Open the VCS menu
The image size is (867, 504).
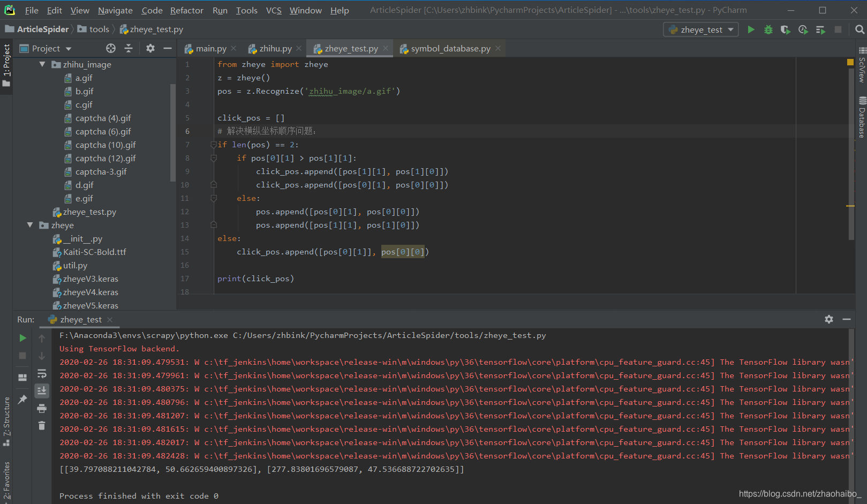[x=274, y=10]
